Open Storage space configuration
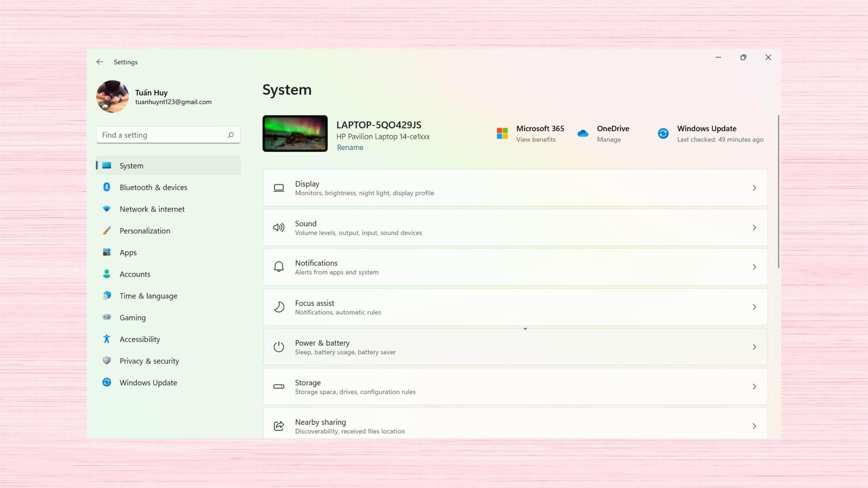Screen dimensions: 868x488 pos(515,387)
